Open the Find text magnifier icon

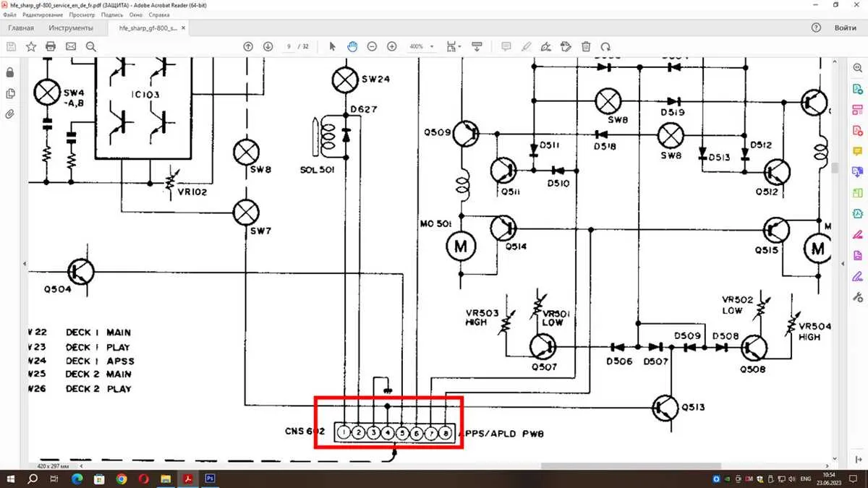[x=90, y=46]
